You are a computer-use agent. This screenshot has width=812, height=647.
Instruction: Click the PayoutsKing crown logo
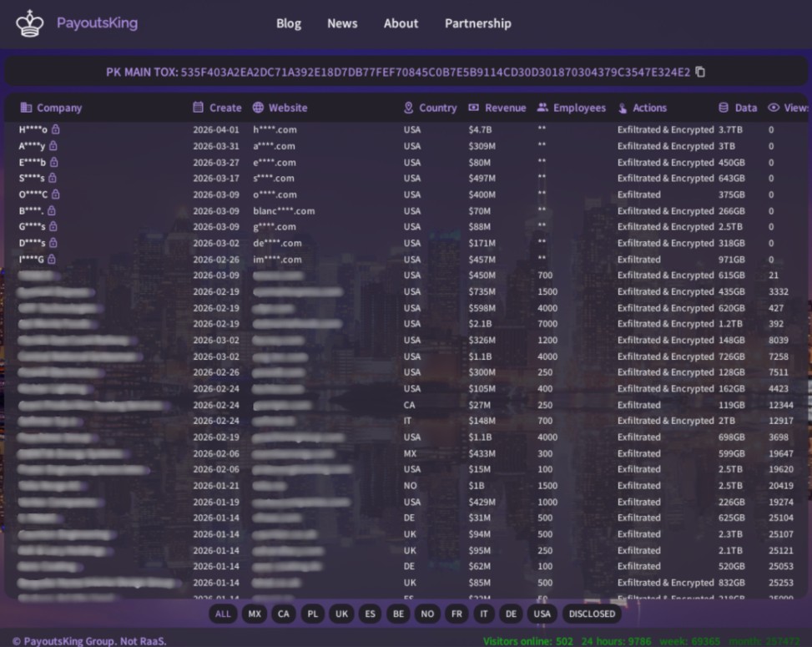(x=30, y=23)
